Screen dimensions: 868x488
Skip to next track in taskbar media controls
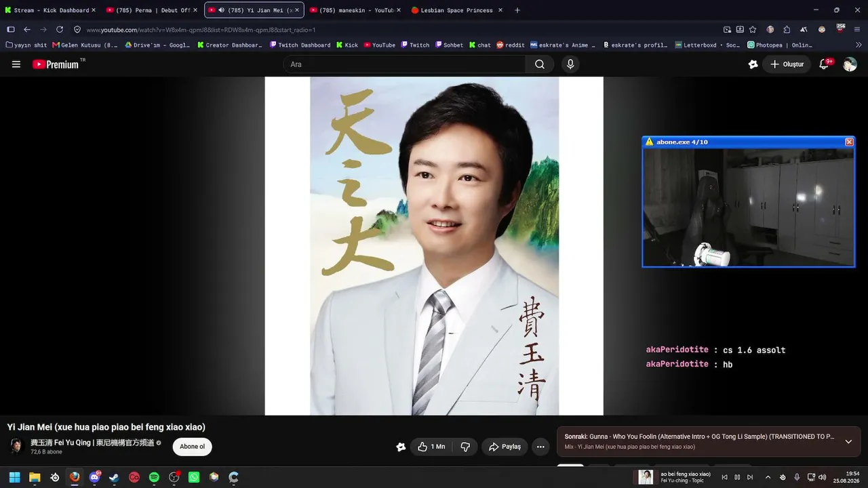tap(750, 477)
